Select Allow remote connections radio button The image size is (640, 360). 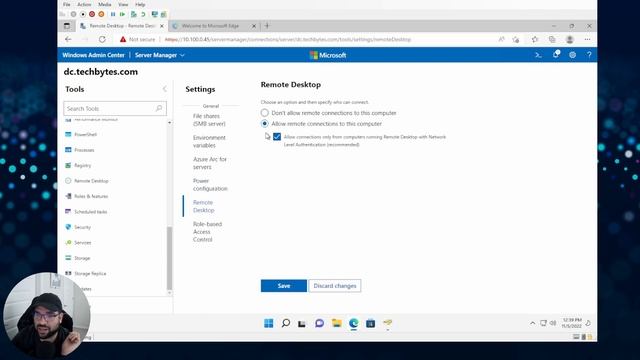[x=264, y=123]
